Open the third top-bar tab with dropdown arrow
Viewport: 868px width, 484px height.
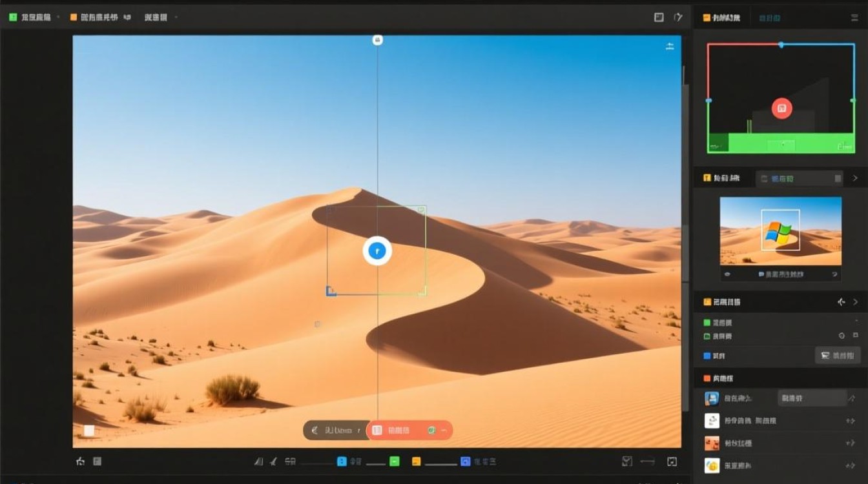[x=161, y=17]
